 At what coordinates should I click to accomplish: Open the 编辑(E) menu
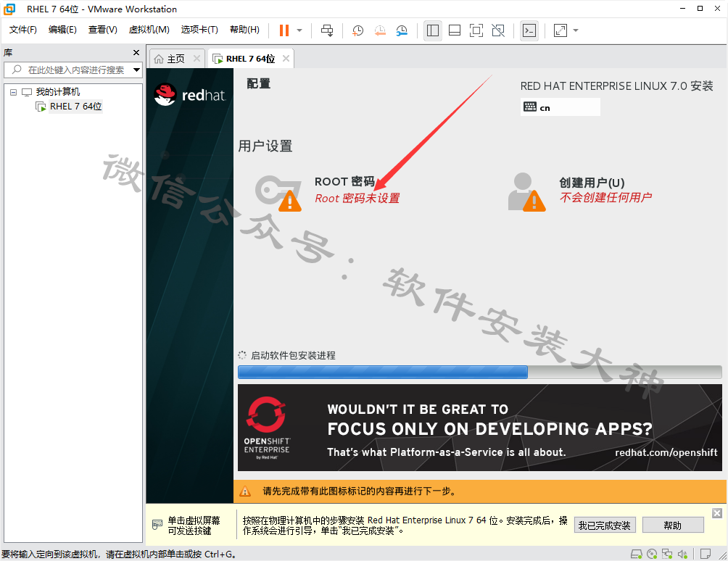62,30
